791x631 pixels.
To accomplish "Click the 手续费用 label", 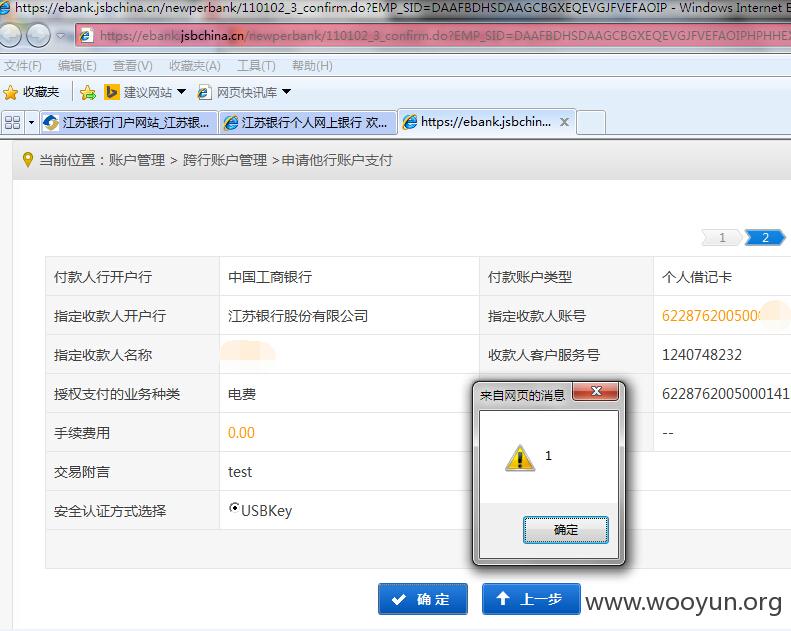I will (82, 433).
